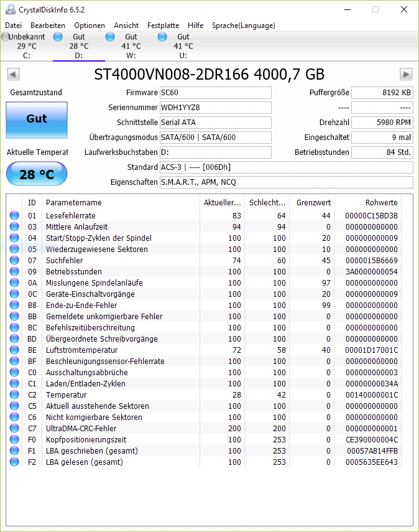Select the Start/Stopp-Zyklen der Spindel row

[204, 238]
